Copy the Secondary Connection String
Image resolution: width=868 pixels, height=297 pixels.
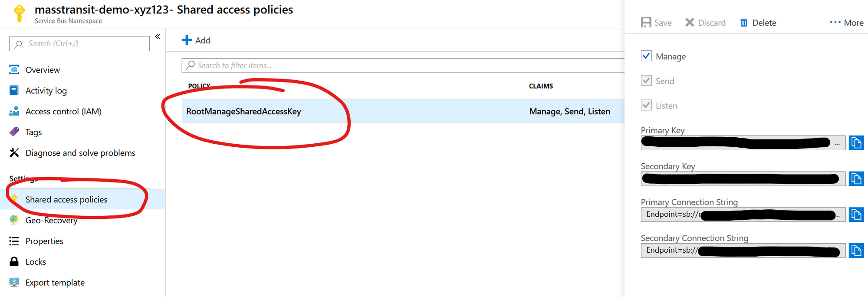click(x=856, y=251)
